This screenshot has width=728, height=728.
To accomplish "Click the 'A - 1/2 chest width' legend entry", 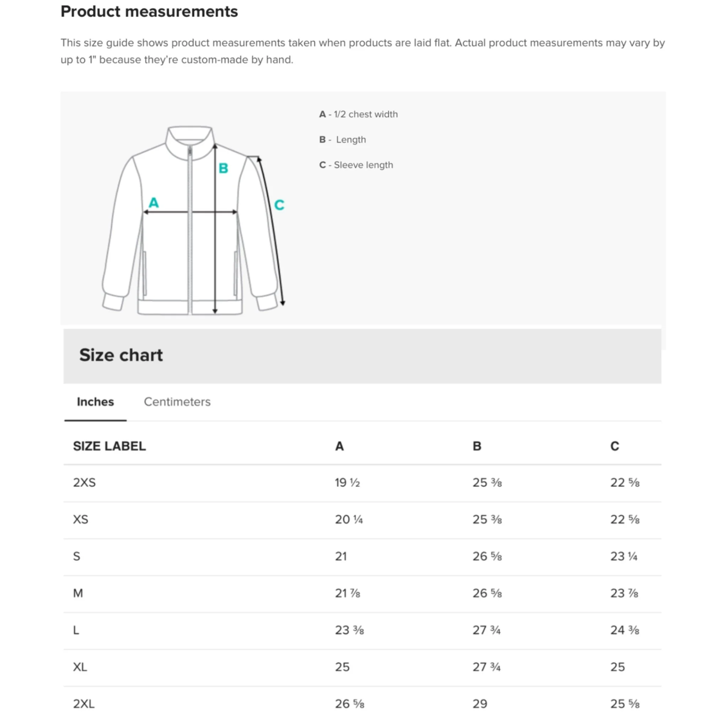I will (358, 114).
